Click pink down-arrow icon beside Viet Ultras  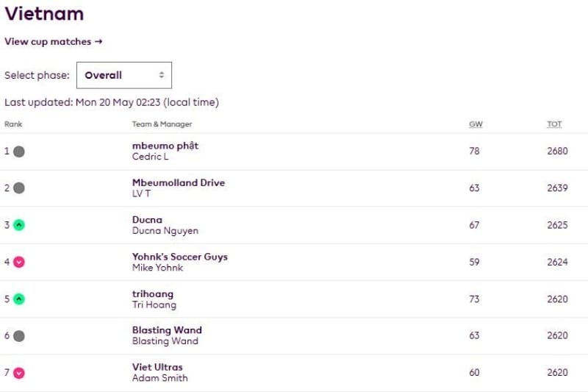click(19, 373)
